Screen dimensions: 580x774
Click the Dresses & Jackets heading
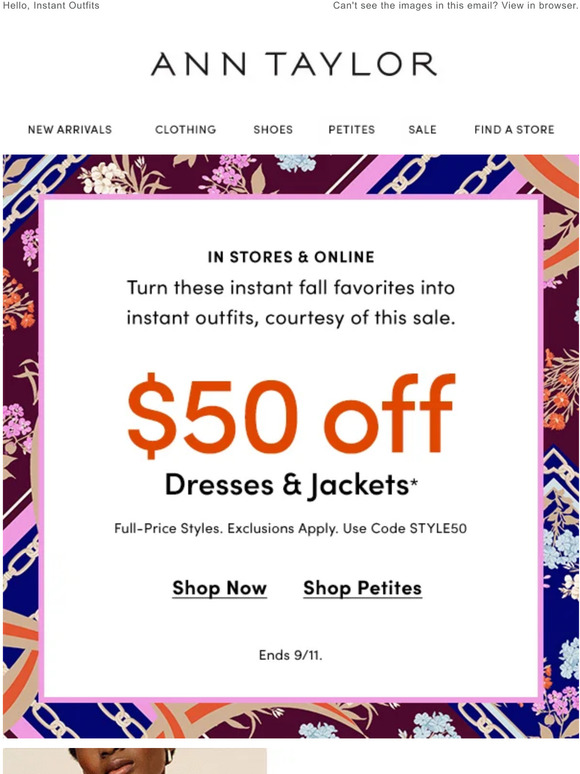[x=291, y=485]
